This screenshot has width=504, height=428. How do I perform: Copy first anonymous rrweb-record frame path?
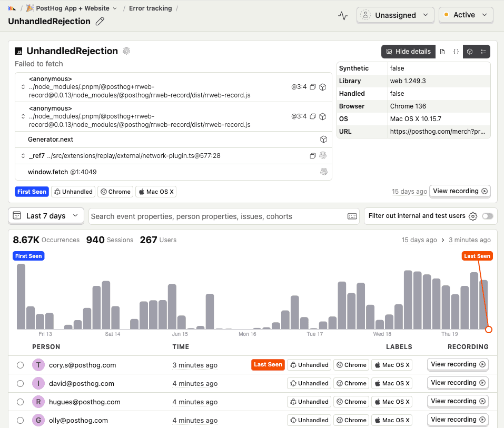tap(313, 87)
